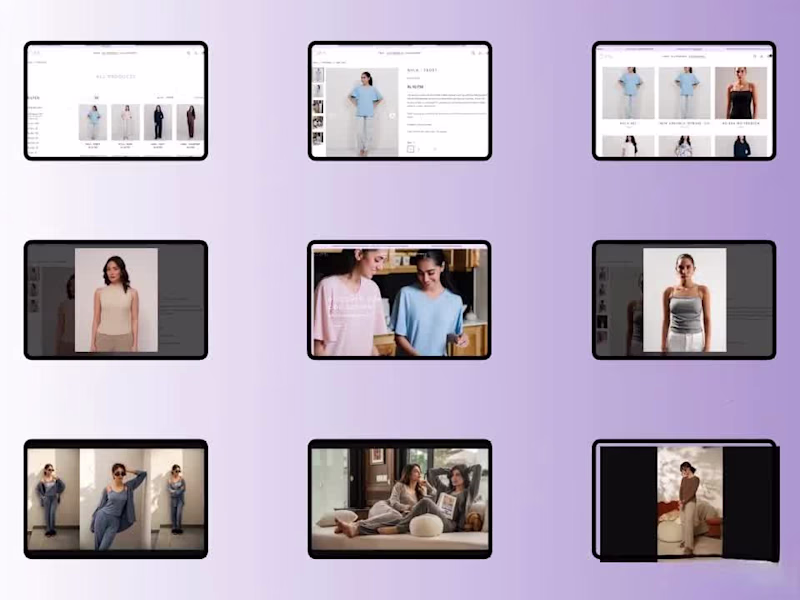Click hero banner with pink and blue tees
Image resolution: width=800 pixels, height=600 pixels.
point(400,302)
